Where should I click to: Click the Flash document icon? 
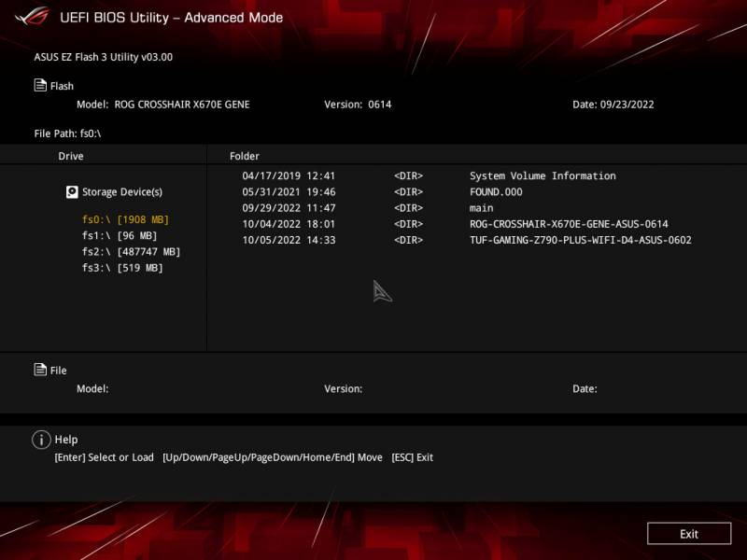pos(40,85)
